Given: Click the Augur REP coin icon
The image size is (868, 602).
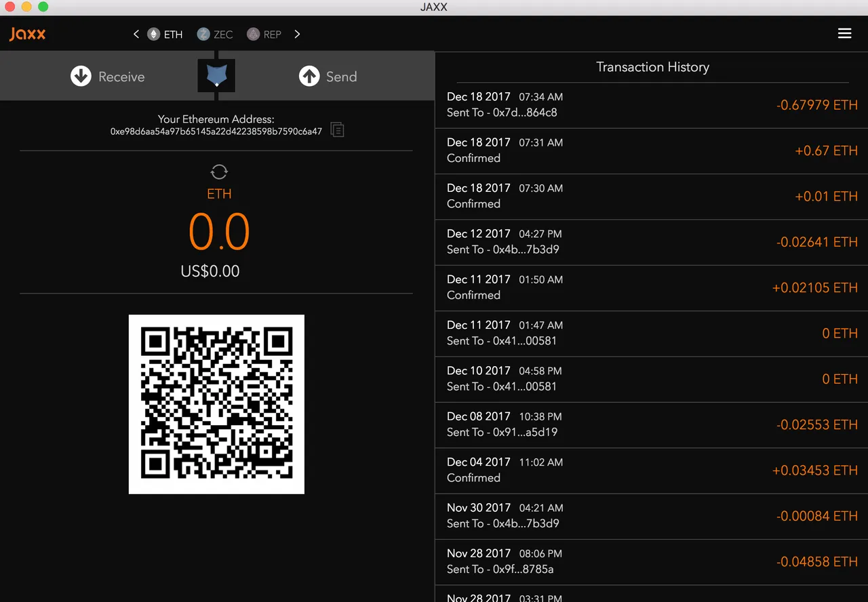Looking at the screenshot, I should pos(253,34).
